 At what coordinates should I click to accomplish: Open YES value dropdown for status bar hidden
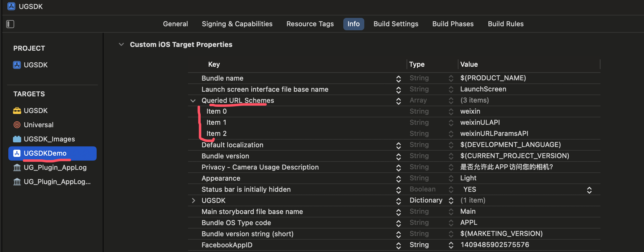coord(589,190)
